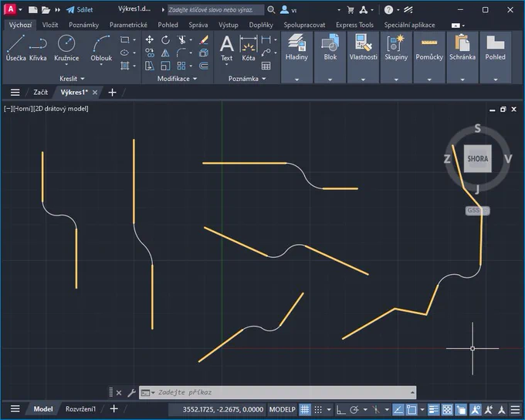Toggle object snap tracking in status bar
Screen dimensions: 525x420
coord(398,409)
